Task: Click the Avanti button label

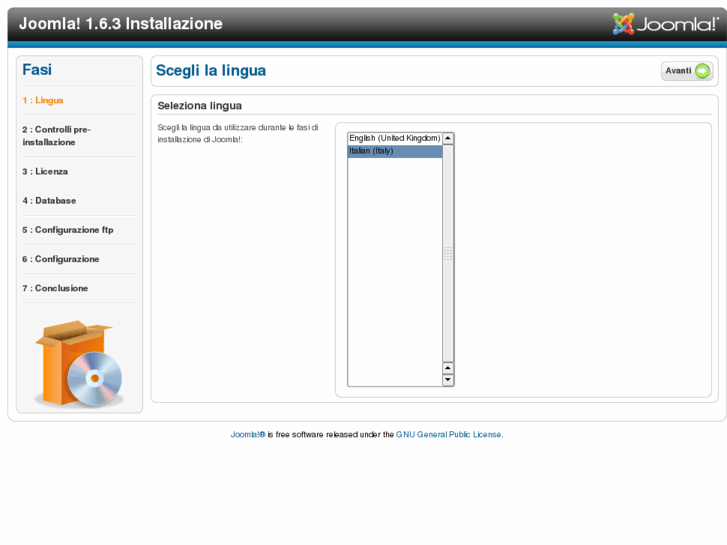Action: coord(678,71)
